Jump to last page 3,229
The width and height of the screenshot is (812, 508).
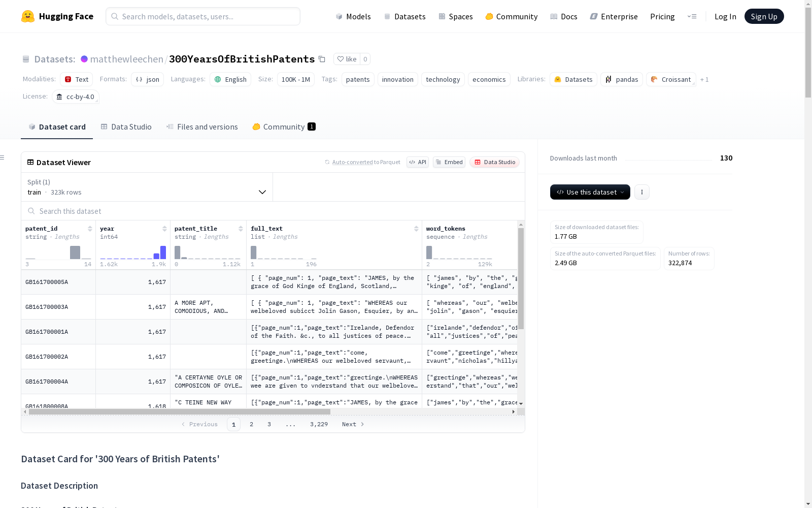pyautogui.click(x=319, y=424)
